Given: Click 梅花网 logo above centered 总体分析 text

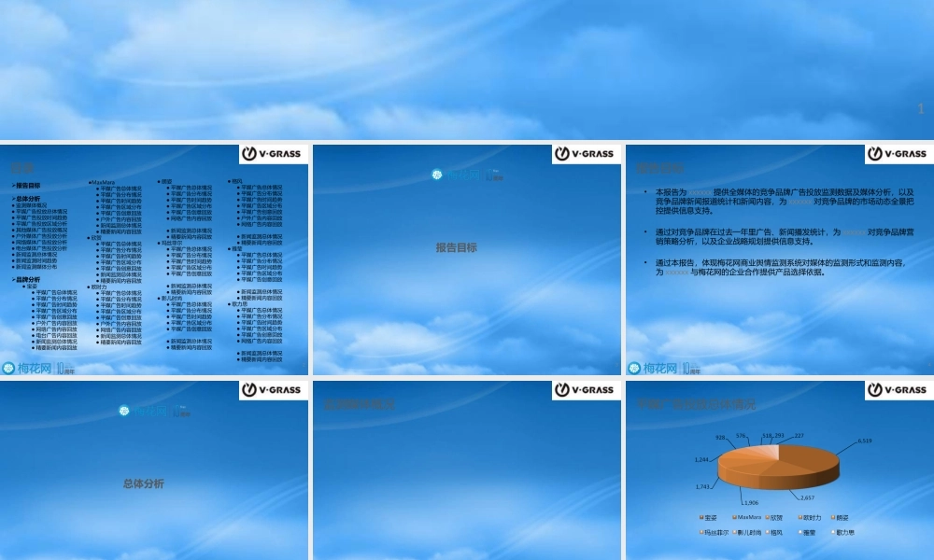Looking at the screenshot, I should [155, 411].
